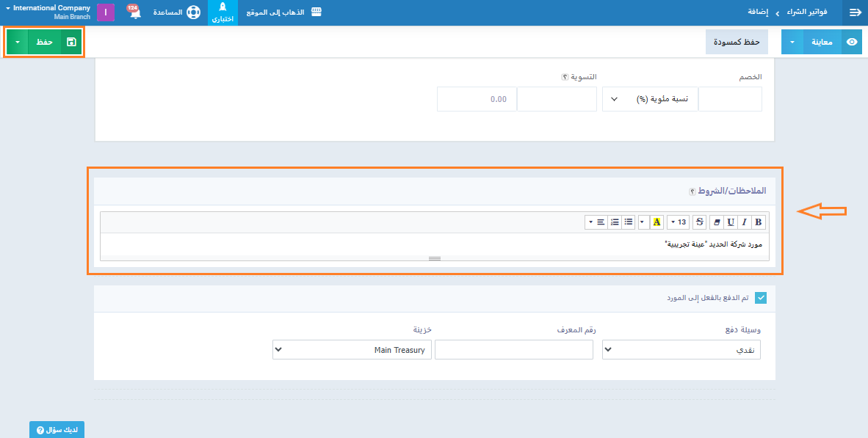Toggle bold formatting in notes editor
This screenshot has height=438, width=868.
coord(759,222)
